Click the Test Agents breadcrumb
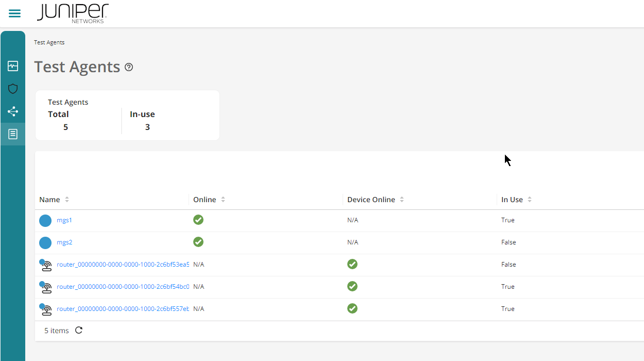This screenshot has width=644, height=361. [x=49, y=42]
